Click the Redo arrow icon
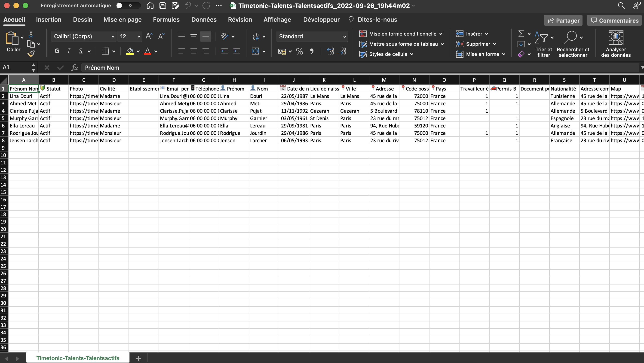The height and width of the screenshot is (363, 644). [206, 6]
